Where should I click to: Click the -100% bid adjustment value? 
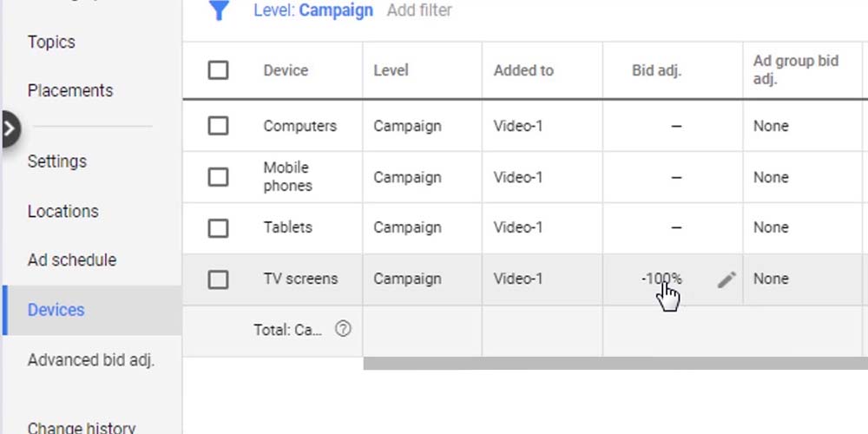pos(661,279)
